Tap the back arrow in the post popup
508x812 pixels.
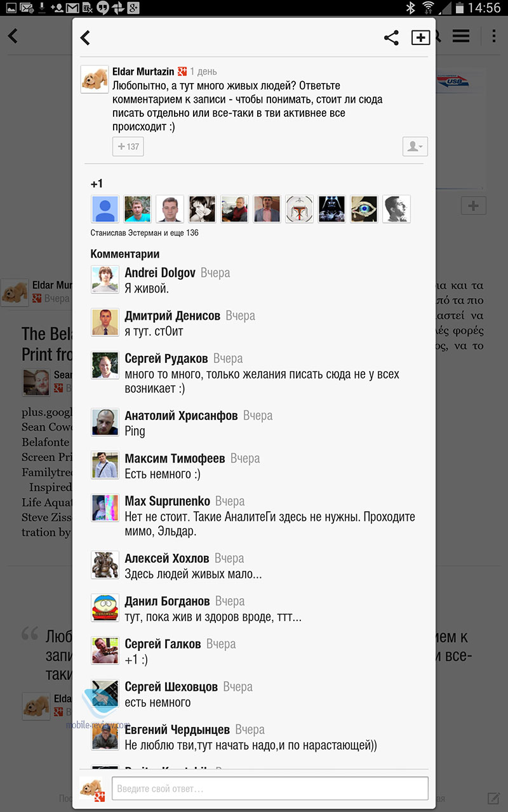(x=86, y=38)
